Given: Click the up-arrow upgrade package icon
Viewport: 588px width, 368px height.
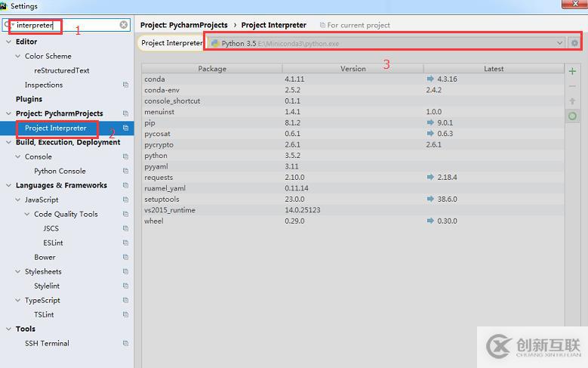Looking at the screenshot, I should (x=572, y=101).
